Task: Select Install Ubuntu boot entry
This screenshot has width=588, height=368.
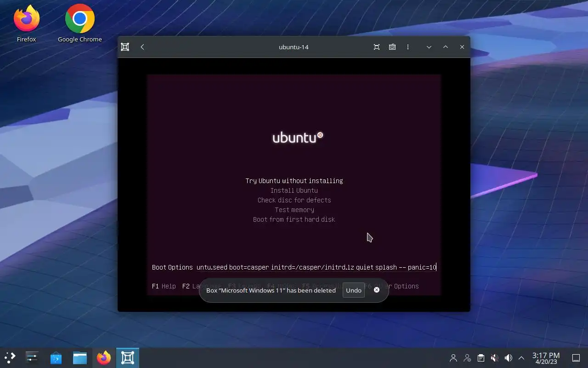Action: [294, 190]
